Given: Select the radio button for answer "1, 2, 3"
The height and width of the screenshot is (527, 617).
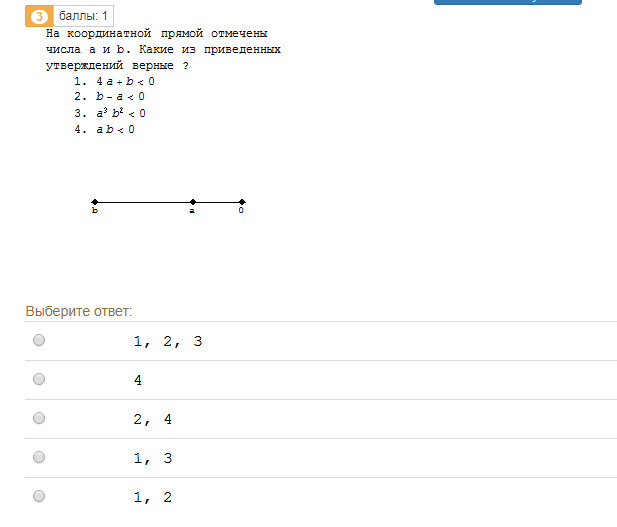Looking at the screenshot, I should click(x=39, y=340).
